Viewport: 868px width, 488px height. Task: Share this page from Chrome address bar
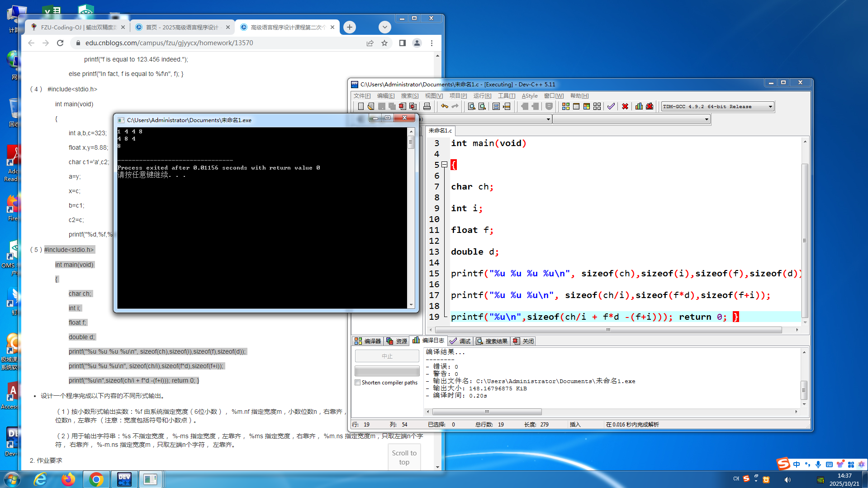(370, 43)
